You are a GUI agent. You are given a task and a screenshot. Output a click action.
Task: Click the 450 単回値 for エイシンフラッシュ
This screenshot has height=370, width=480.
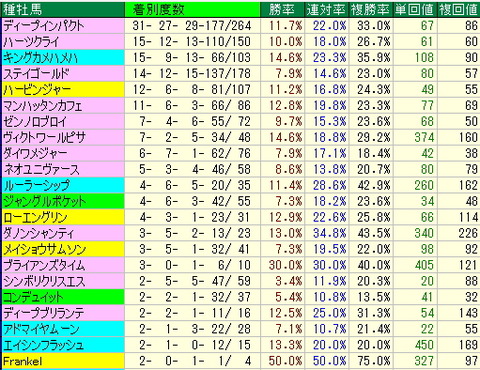[424, 345]
